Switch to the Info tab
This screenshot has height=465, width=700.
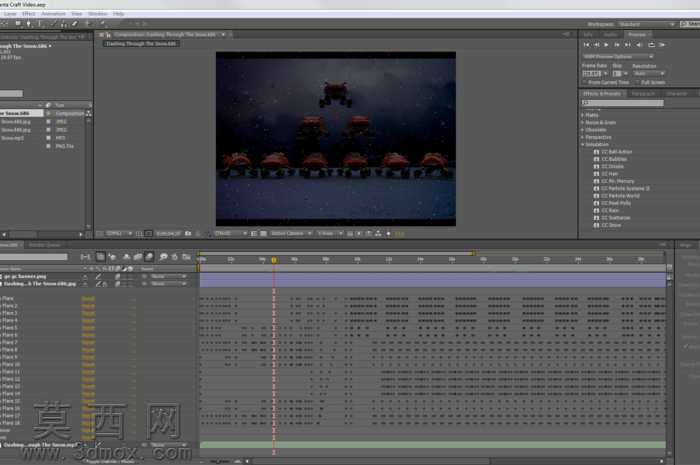click(x=588, y=34)
